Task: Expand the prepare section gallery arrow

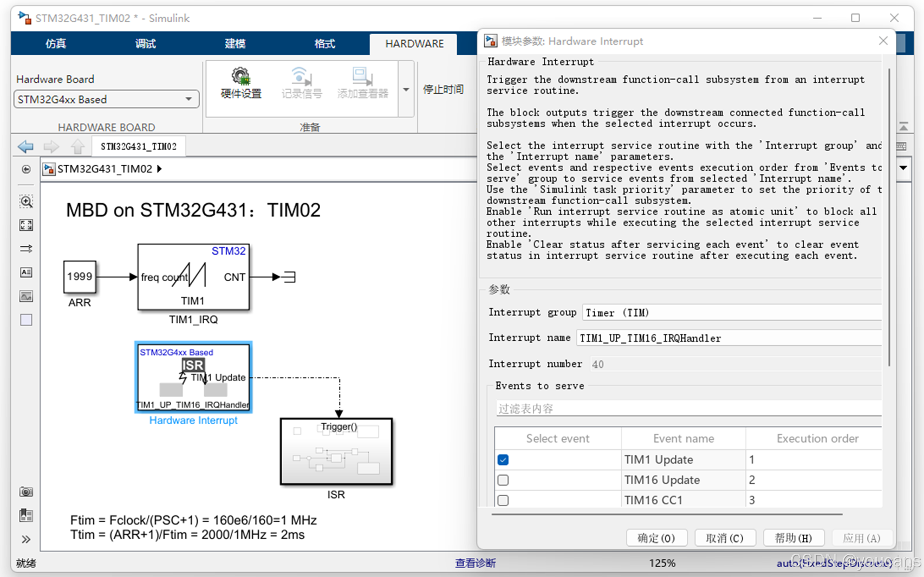Action: coord(406,89)
